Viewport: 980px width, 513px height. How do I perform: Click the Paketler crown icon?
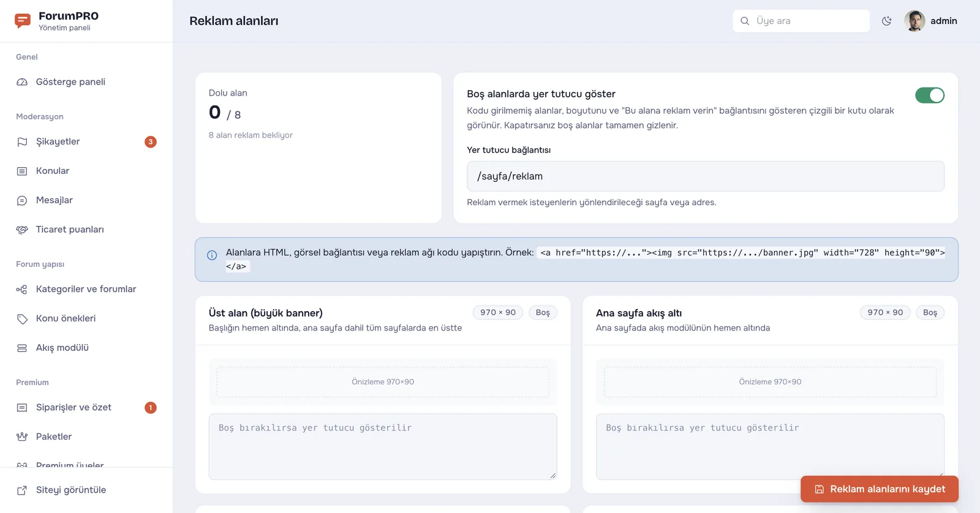pyautogui.click(x=22, y=437)
